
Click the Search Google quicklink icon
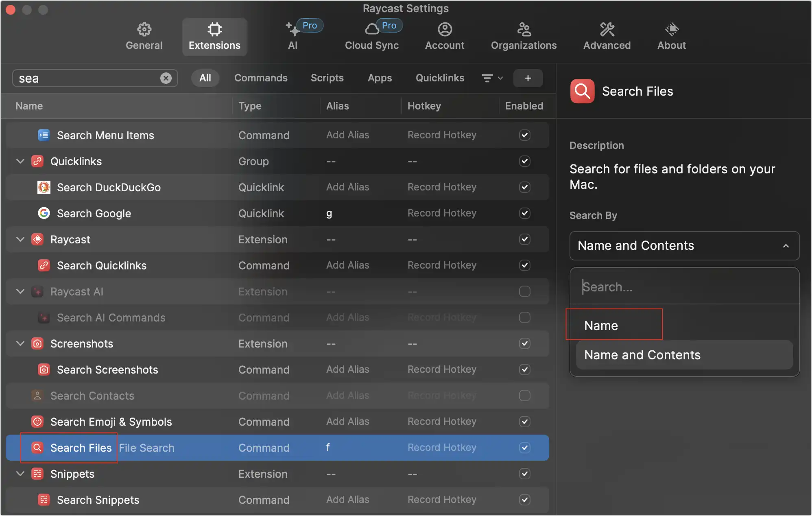44,213
